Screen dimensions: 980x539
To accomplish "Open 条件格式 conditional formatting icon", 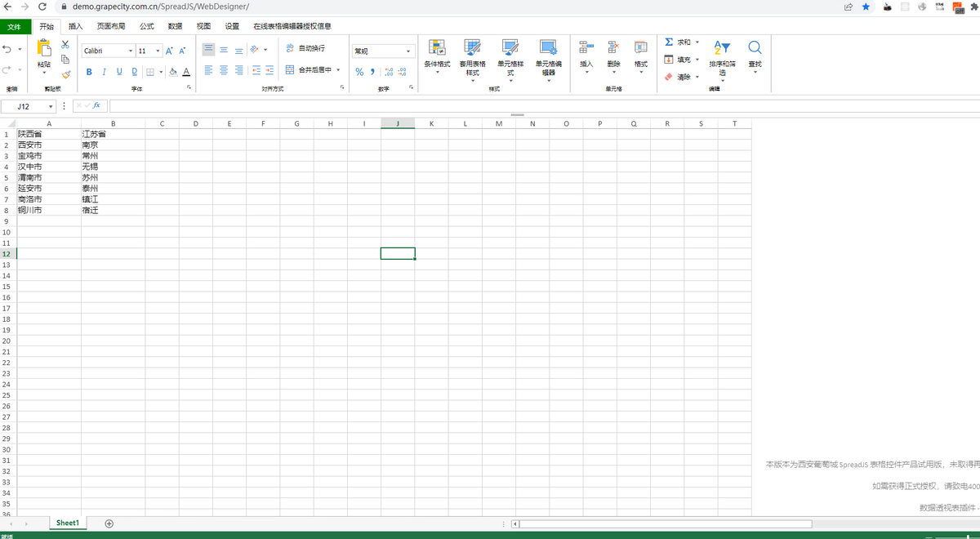I will coord(437,47).
